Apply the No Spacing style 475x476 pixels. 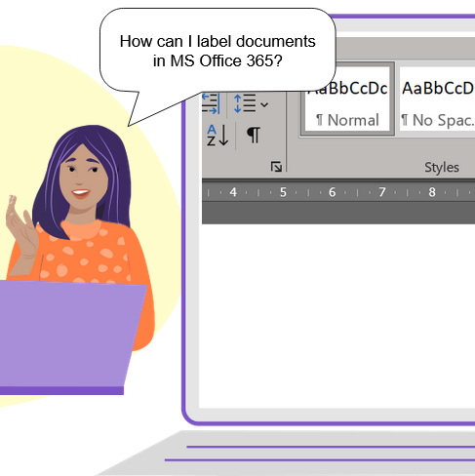(437, 99)
